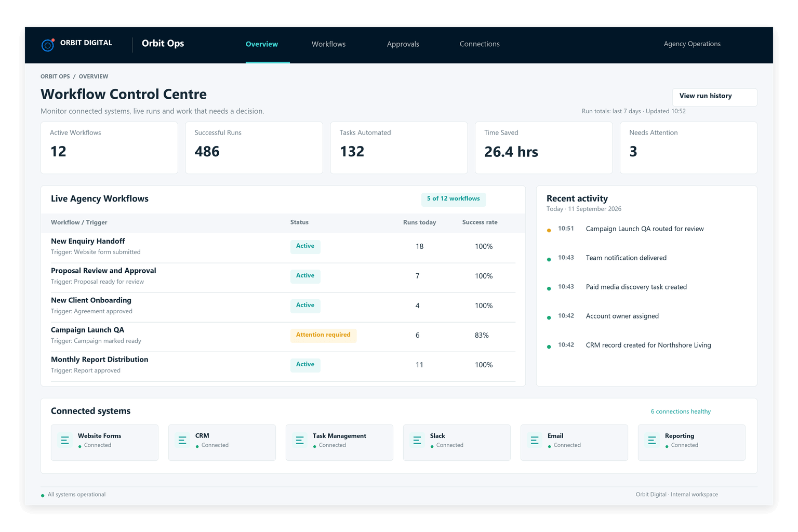Open the Workflows tab
The width and height of the screenshot is (798, 532).
point(328,44)
